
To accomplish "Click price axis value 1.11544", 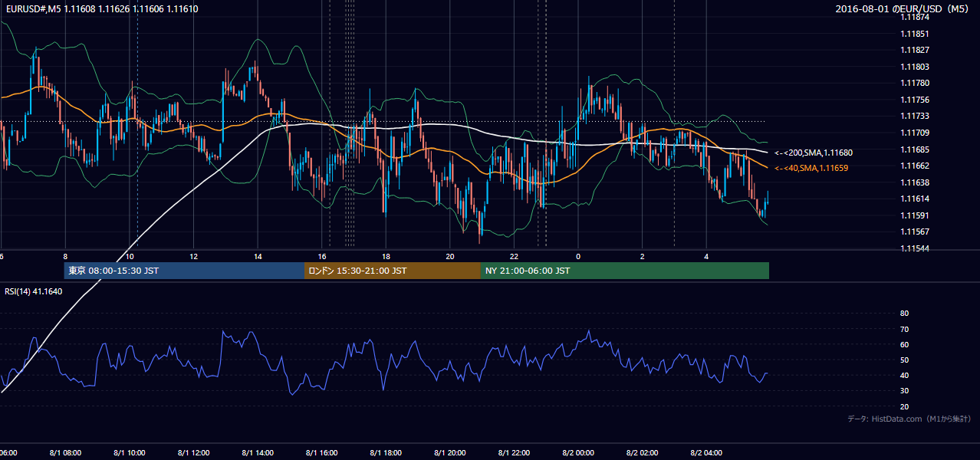I will (916, 248).
